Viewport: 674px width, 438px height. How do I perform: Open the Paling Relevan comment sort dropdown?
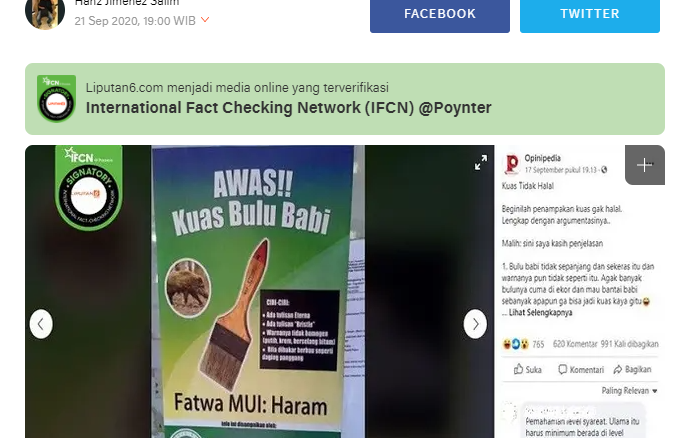coord(629,391)
